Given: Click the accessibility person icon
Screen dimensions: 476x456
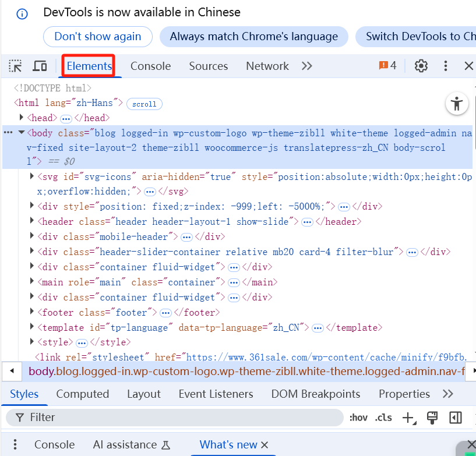Looking at the screenshot, I should click(x=457, y=104).
